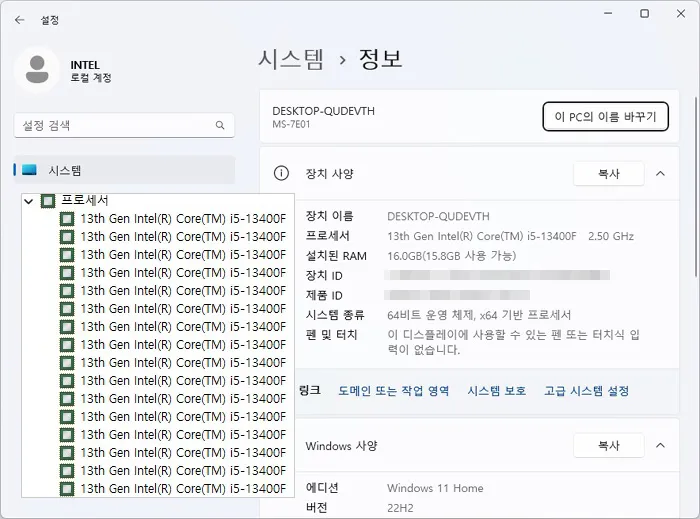
Task: Click the INTEL user account avatar
Action: click(37, 70)
